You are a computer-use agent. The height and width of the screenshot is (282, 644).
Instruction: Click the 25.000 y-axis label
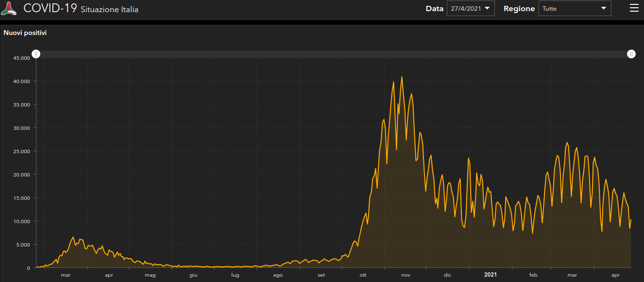click(22, 151)
